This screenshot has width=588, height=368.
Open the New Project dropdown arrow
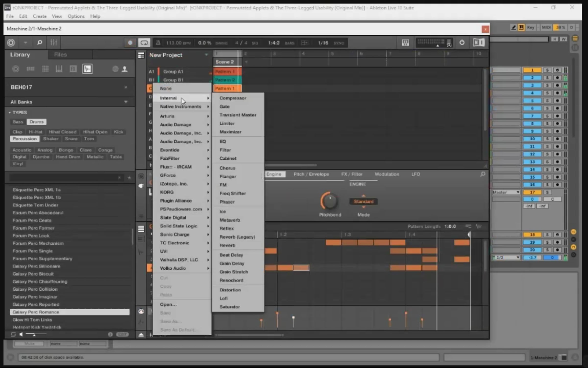point(206,55)
